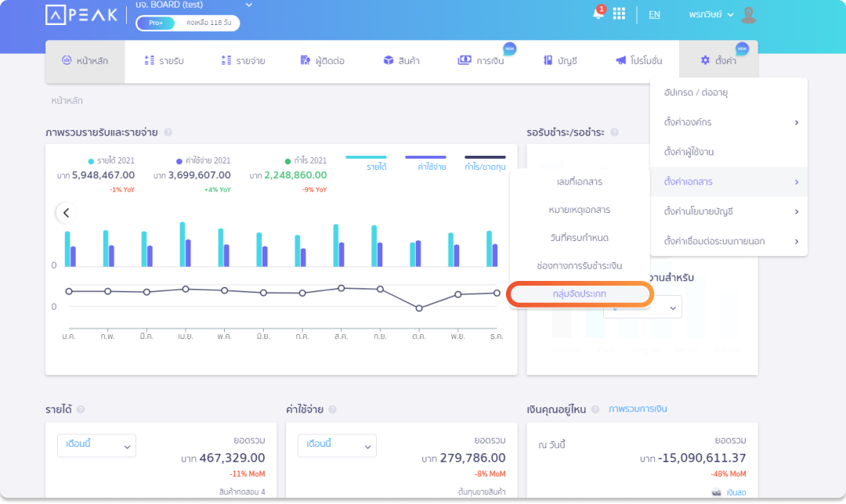Viewport: 846px width, 504px height.
Task: Click the เม.ย. profit line data point
Action: pos(186,289)
